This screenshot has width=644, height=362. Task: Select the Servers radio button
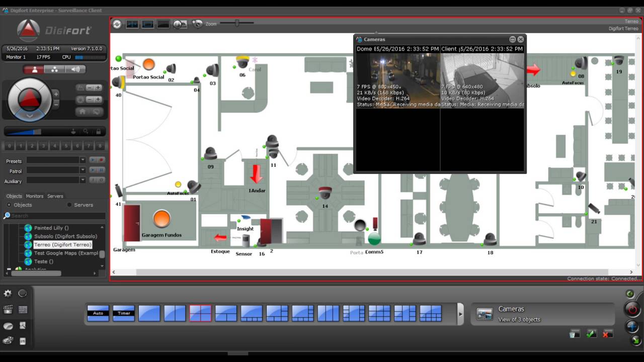(x=69, y=205)
